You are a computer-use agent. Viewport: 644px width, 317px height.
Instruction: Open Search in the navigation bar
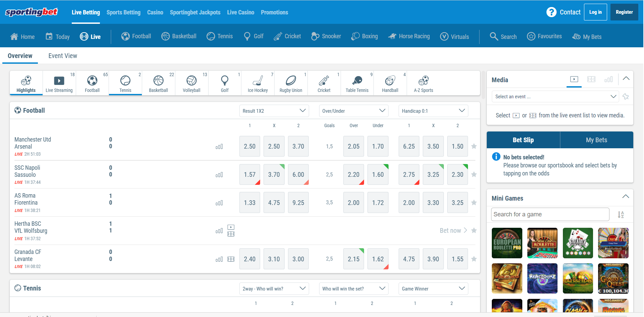[503, 36]
